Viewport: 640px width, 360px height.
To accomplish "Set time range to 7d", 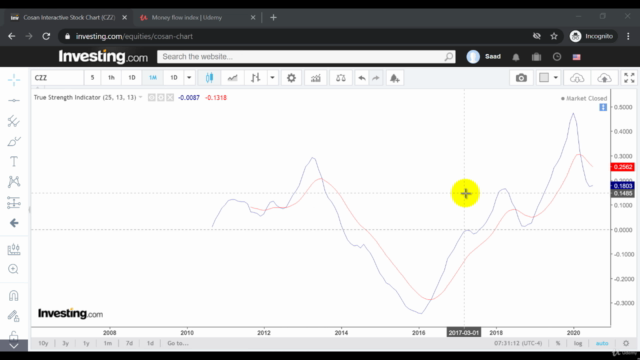I will (129, 343).
